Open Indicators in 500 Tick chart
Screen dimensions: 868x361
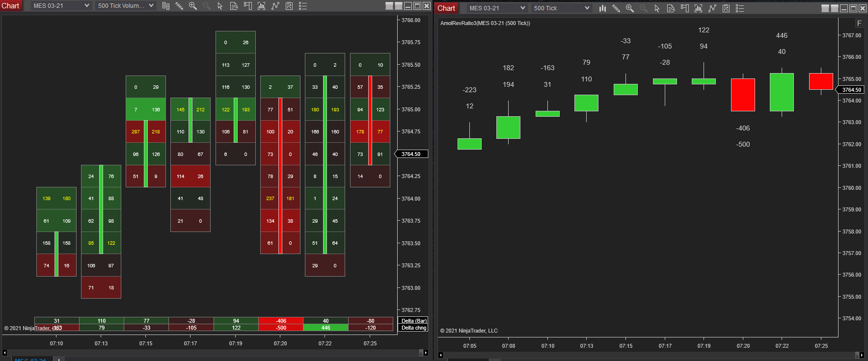pyautogui.click(x=699, y=8)
